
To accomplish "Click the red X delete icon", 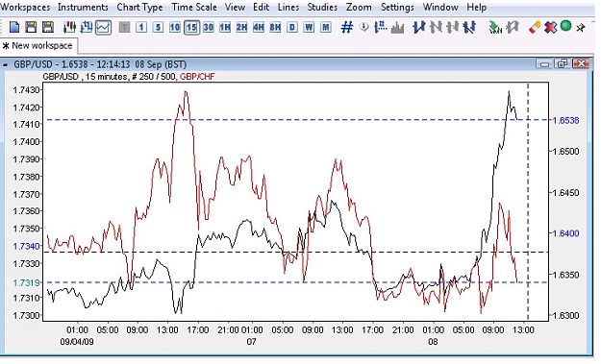I will pyautogui.click(x=550, y=28).
